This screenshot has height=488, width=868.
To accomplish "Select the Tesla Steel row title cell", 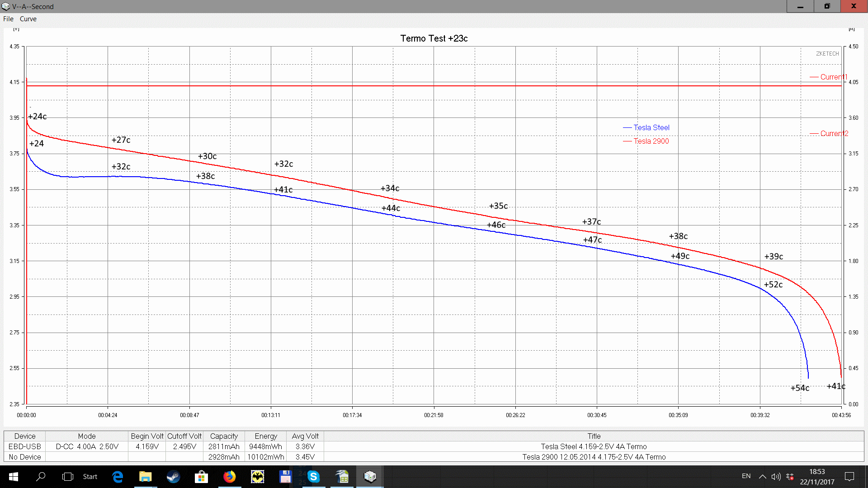I will (x=594, y=446).
